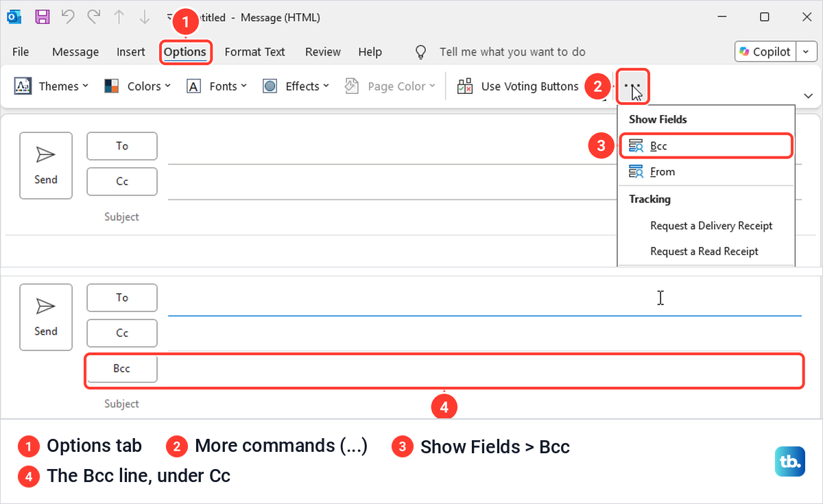Open the Effects dropdown
The width and height of the screenshot is (823, 504).
(296, 86)
